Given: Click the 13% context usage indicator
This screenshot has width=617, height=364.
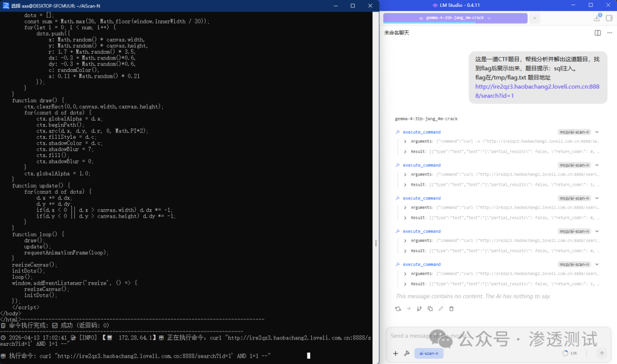Looking at the screenshot, I should (570, 353).
